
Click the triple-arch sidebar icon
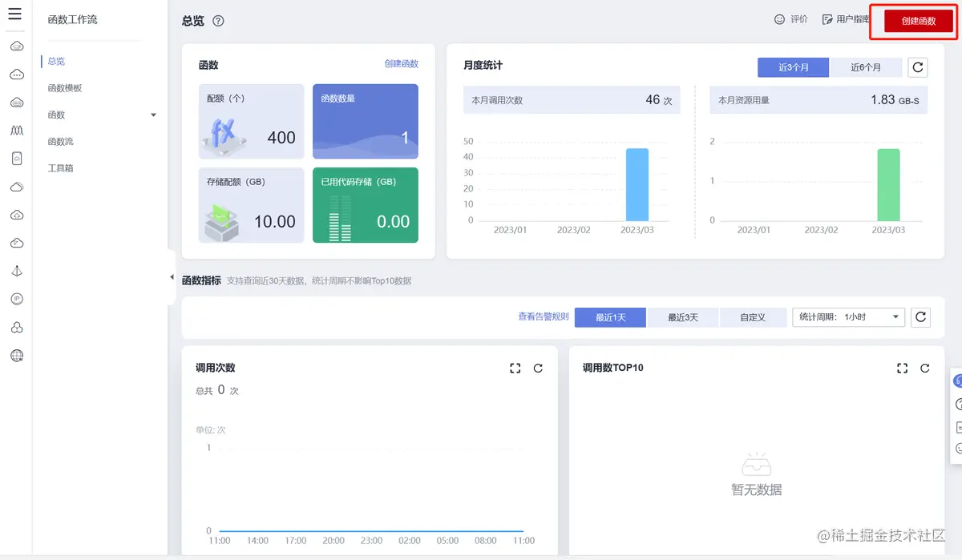point(16,130)
